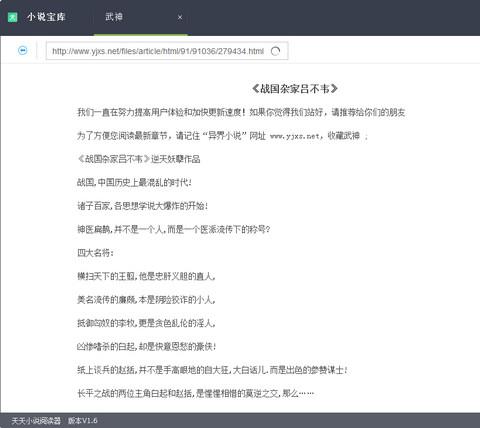Click the green app logo icon

pyautogui.click(x=13, y=17)
